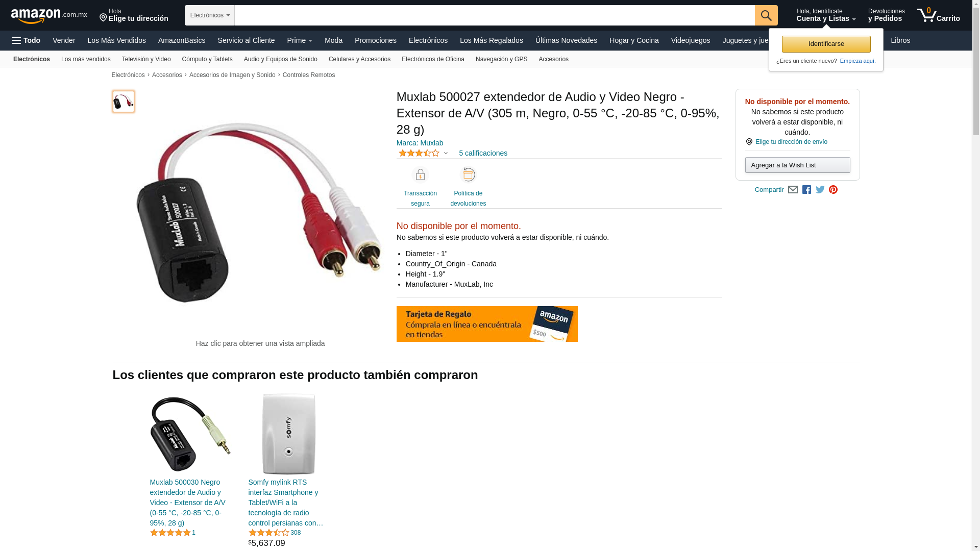
Task: Share product on Facebook icon
Action: point(806,190)
